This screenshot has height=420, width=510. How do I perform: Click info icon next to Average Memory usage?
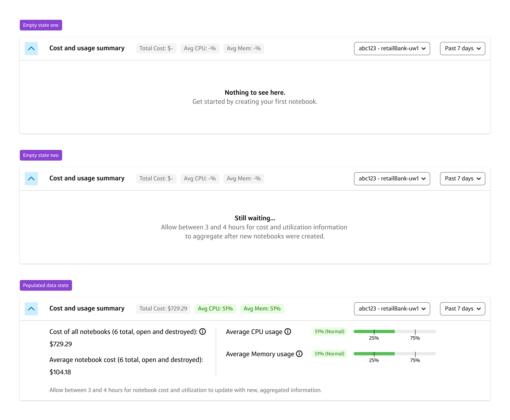(x=299, y=354)
